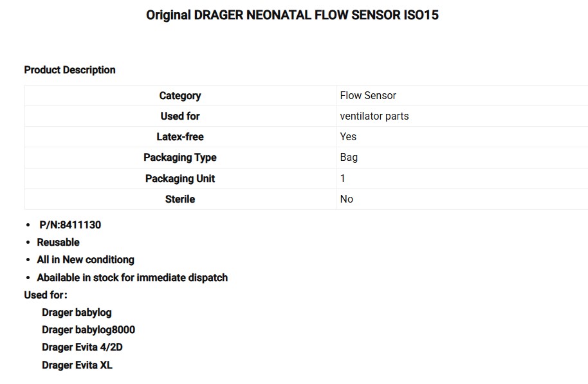Screen dimensions: 588x384
Task: Click the All in New conditiong bullet
Action: click(86, 260)
